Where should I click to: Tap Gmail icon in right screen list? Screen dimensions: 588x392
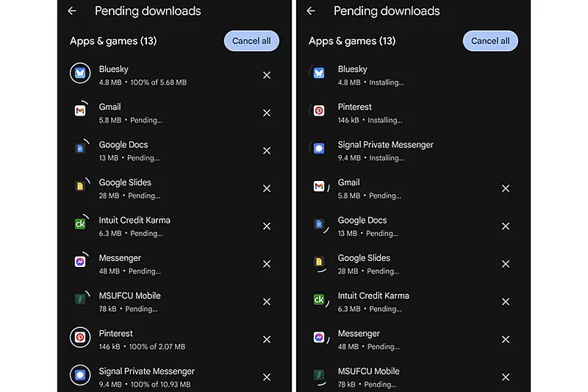[319, 186]
